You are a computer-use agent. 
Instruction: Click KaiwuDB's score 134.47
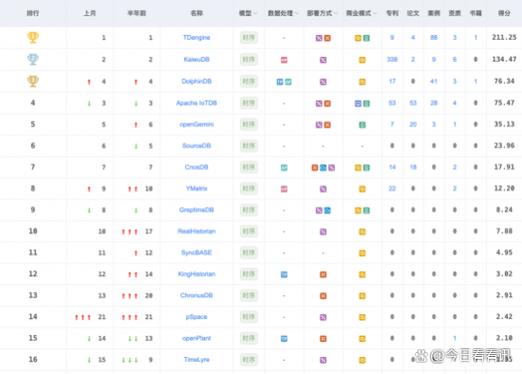click(504, 59)
